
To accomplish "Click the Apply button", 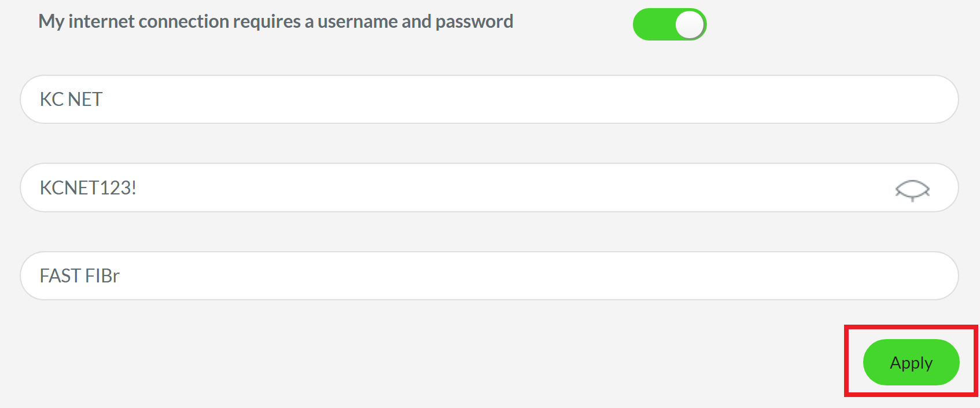I will 911,362.
